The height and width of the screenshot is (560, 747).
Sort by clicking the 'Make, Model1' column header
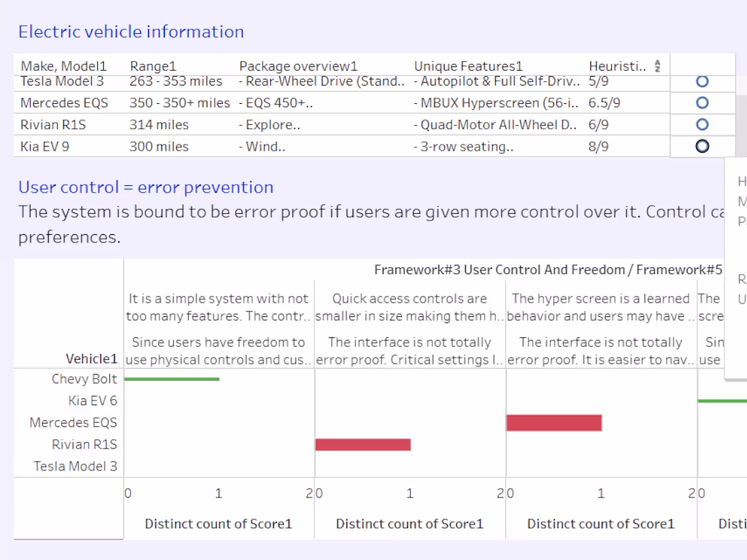coord(63,65)
